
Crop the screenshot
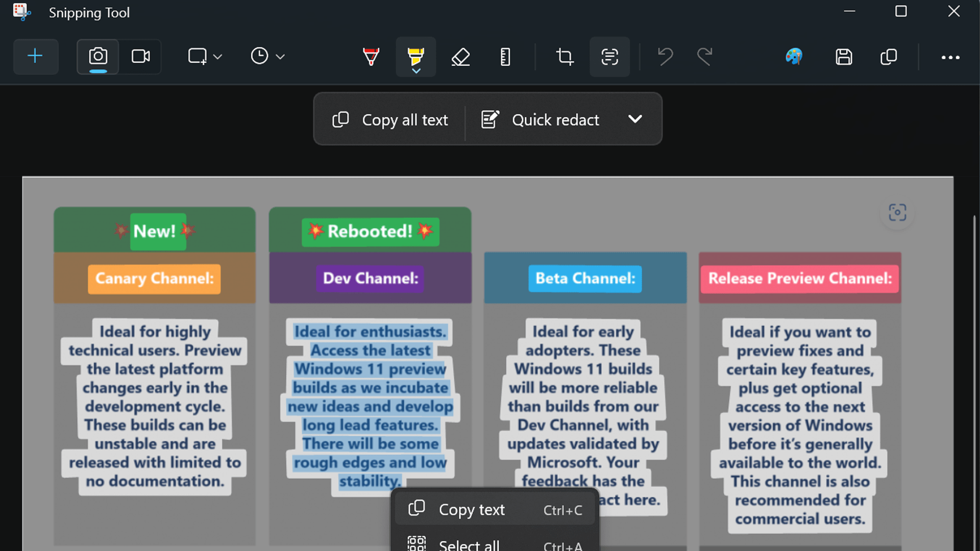pos(565,57)
